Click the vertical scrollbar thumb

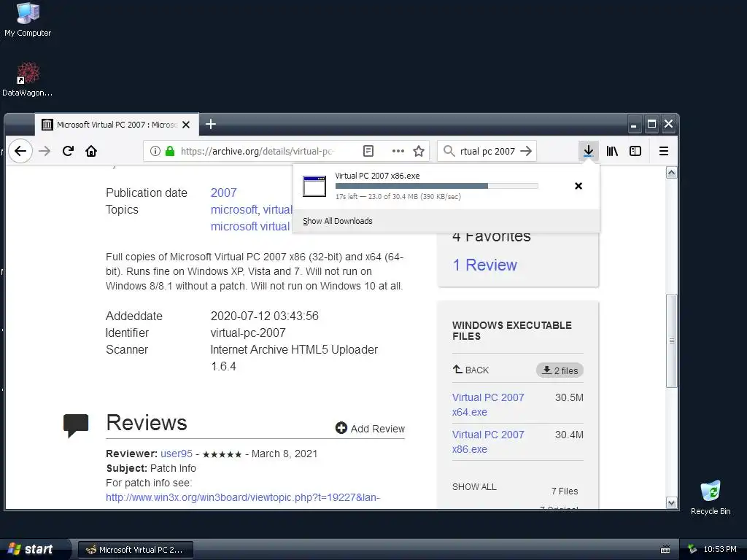[x=671, y=341]
